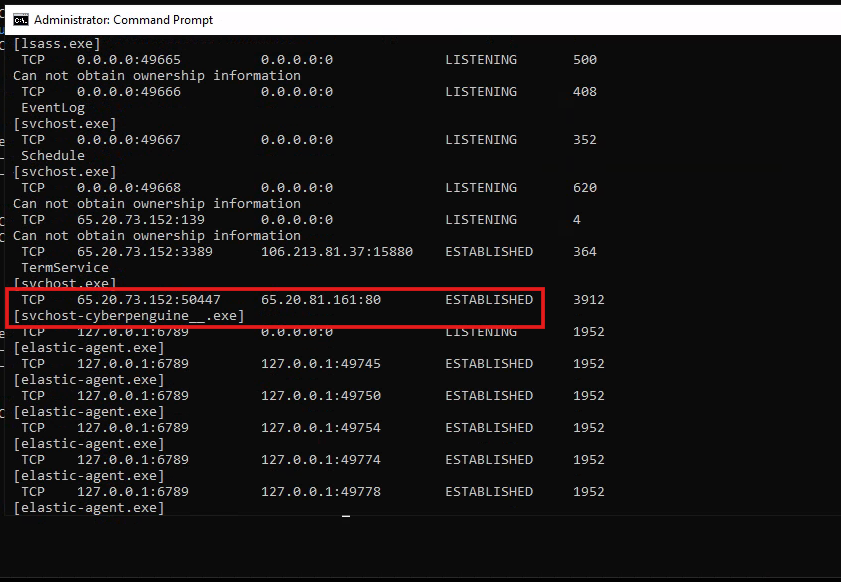The height and width of the screenshot is (582, 841).
Task: Click foreign address 127.0.0.1:49778
Action: point(321,491)
